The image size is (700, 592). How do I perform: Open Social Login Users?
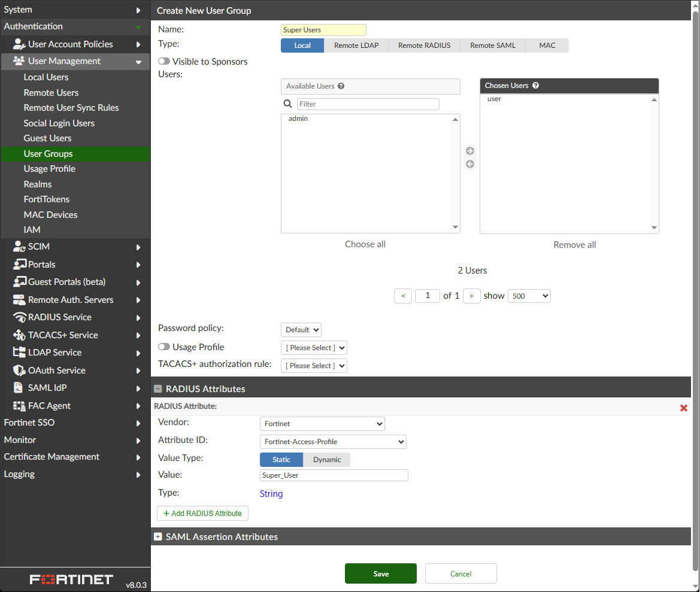[x=59, y=123]
